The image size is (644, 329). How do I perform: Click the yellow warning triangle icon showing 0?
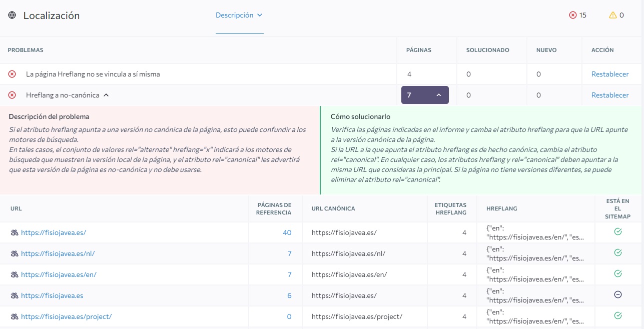[613, 15]
